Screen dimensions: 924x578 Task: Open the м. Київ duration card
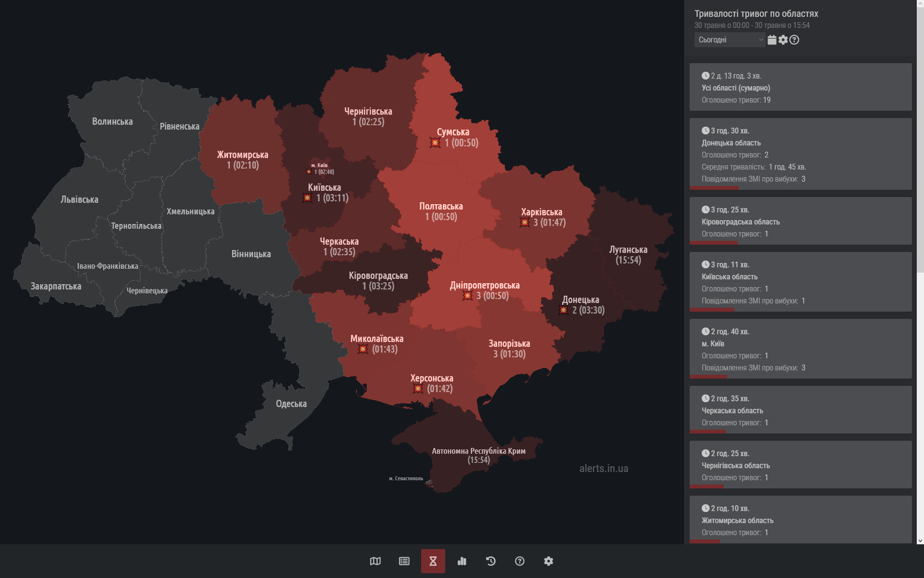coord(800,349)
